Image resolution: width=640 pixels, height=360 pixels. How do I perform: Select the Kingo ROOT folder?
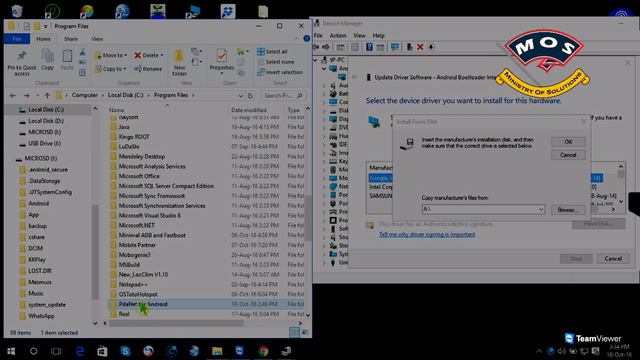pos(134,137)
